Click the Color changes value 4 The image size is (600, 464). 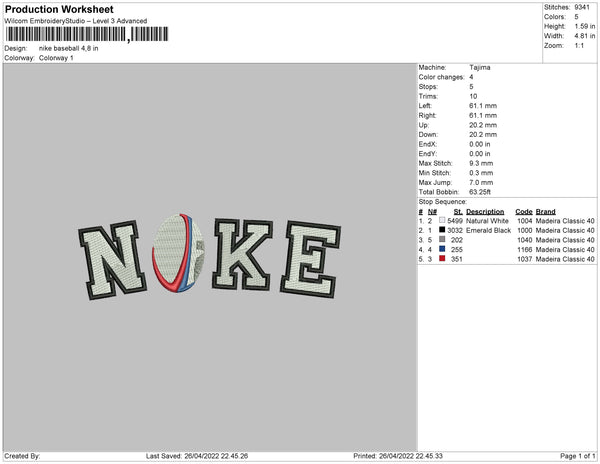coord(471,77)
